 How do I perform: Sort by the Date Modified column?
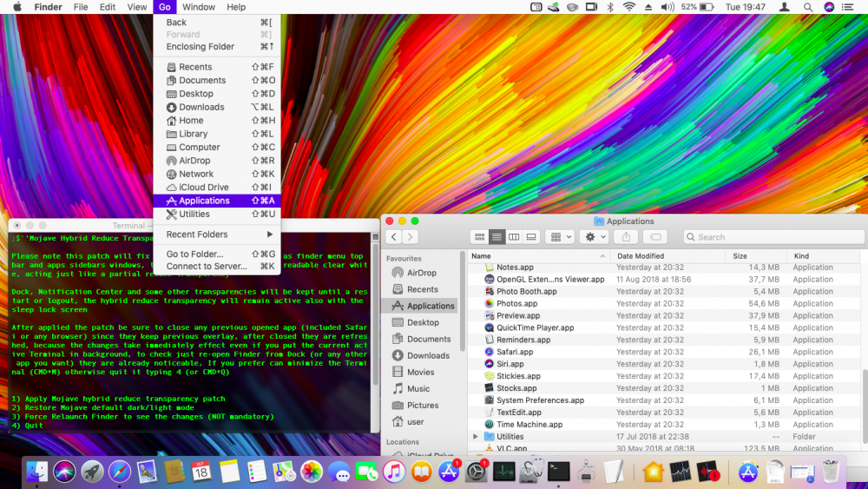click(667, 256)
